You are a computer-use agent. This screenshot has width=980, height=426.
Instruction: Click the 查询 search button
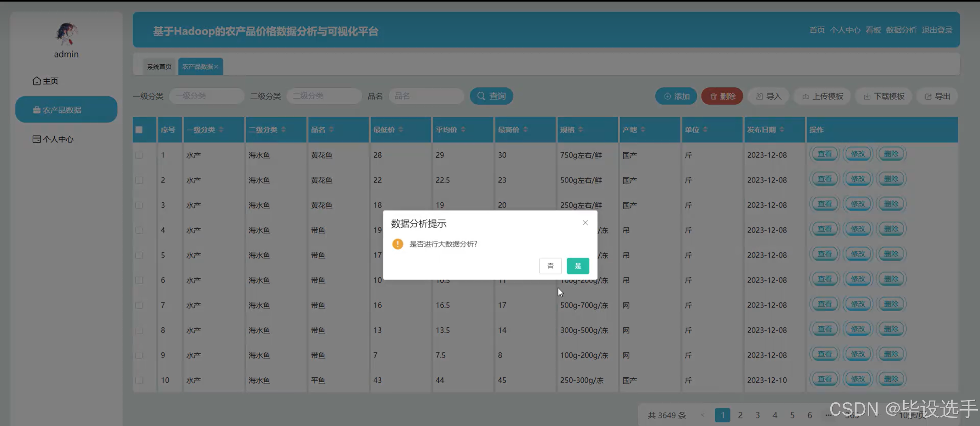(491, 96)
